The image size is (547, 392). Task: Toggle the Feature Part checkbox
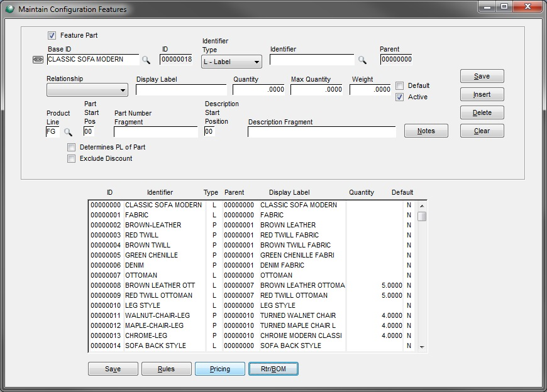[x=52, y=35]
